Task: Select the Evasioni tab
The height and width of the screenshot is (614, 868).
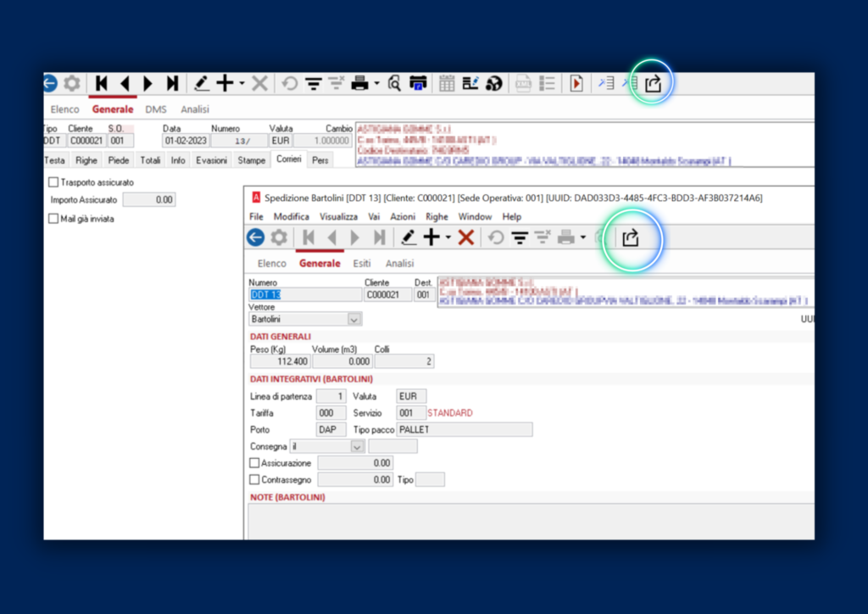Action: [x=211, y=160]
